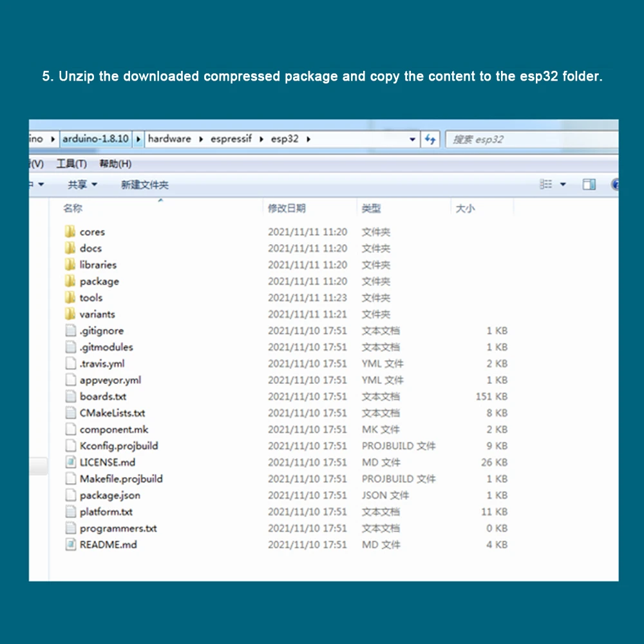Screen dimensions: 644x644
Task: Sort by the 修改日期 date column header
Action: [x=287, y=208]
